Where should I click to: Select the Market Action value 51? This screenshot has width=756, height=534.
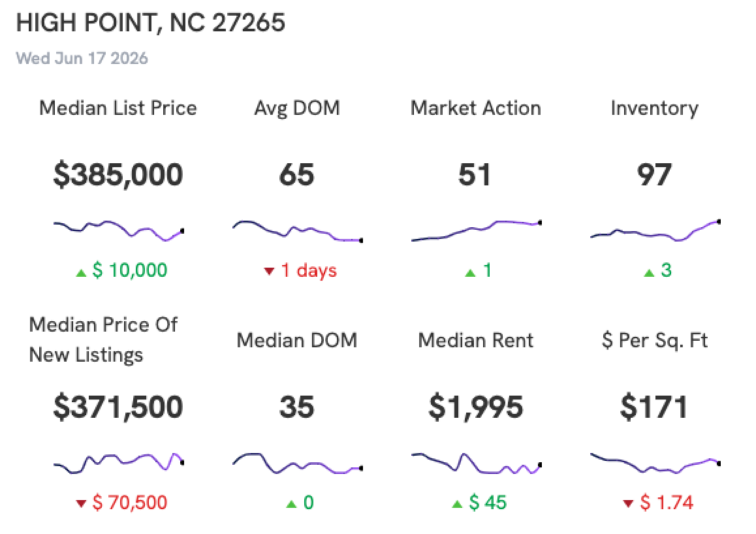tap(475, 174)
